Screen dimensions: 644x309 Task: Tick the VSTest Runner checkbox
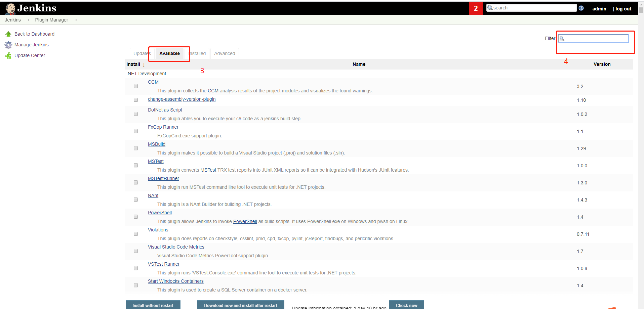[136, 268]
